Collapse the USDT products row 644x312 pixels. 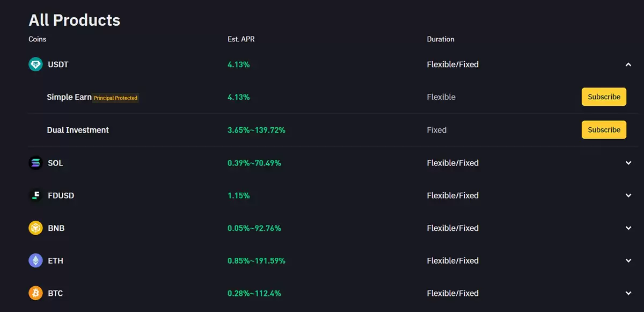coord(628,64)
